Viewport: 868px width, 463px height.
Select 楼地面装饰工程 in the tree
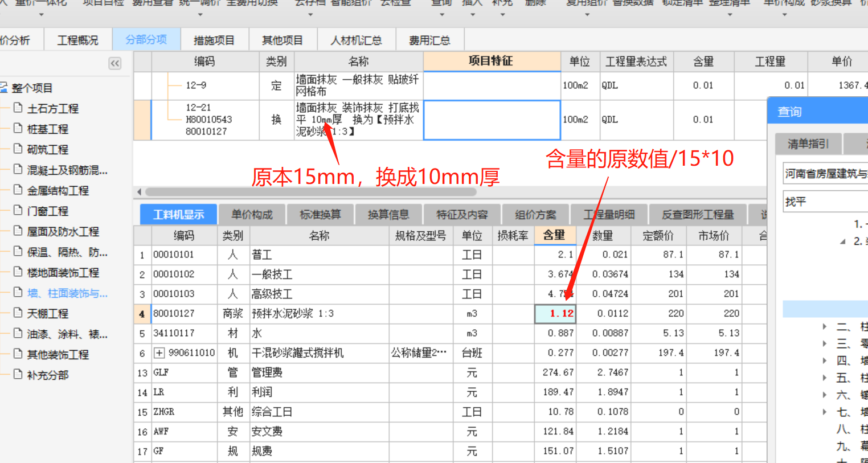pos(63,272)
